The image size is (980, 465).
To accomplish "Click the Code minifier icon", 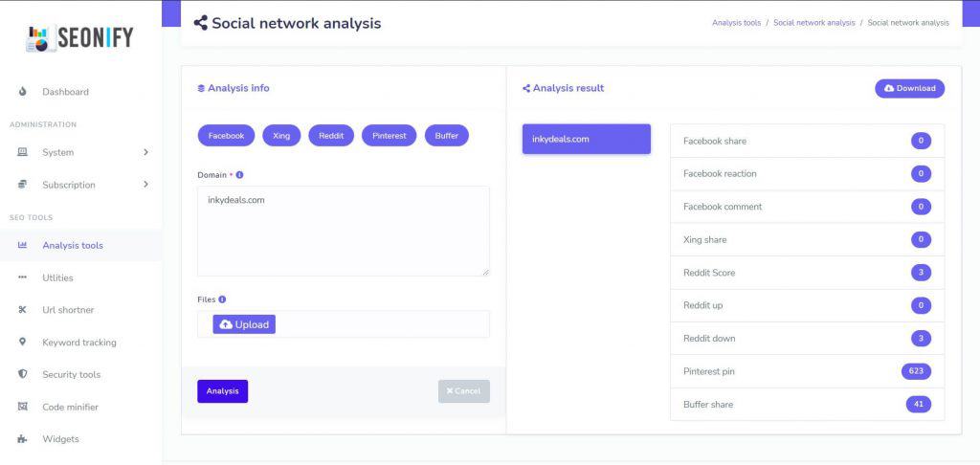I will pyautogui.click(x=23, y=407).
